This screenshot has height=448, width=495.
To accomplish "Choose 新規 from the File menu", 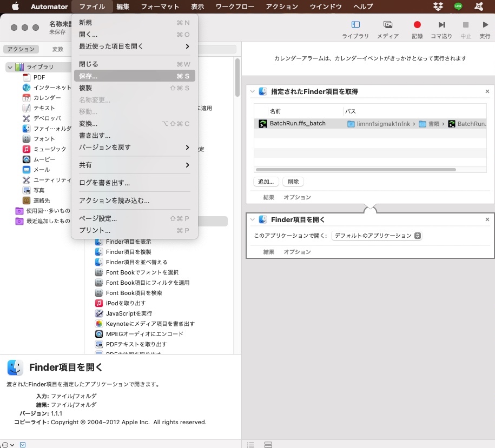I will [x=135, y=23].
